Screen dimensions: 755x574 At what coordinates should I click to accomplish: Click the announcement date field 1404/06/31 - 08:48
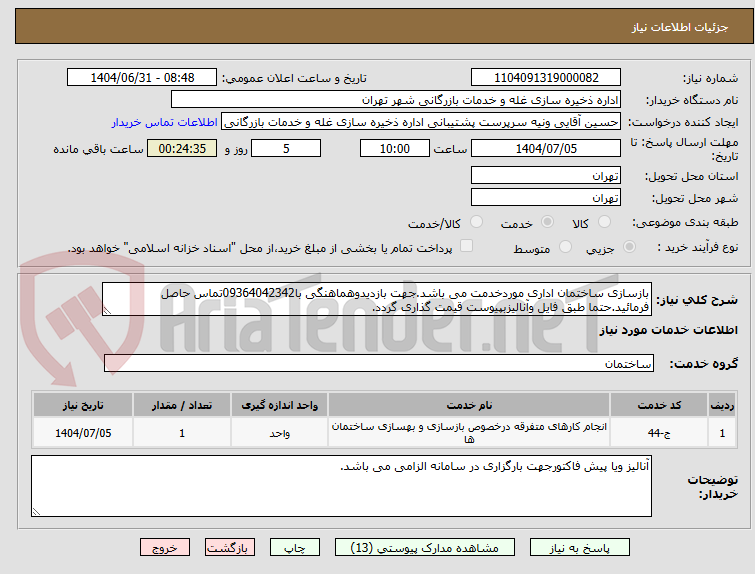pos(142,78)
